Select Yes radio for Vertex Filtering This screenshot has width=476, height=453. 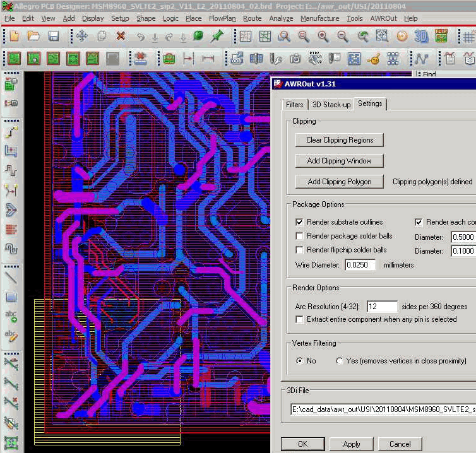point(340,361)
